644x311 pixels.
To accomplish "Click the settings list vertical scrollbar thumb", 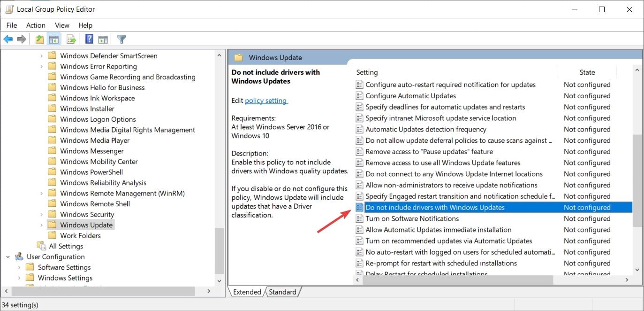I will (x=637, y=180).
